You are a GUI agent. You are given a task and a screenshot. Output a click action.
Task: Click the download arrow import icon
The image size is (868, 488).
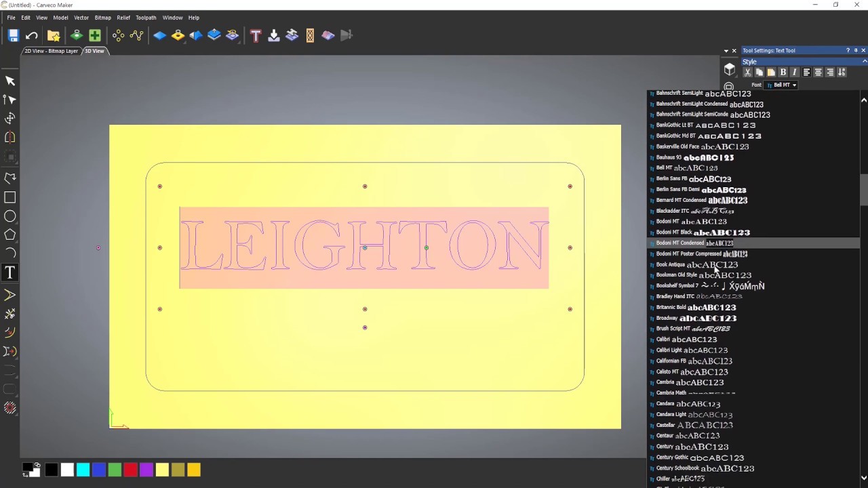pos(274,35)
